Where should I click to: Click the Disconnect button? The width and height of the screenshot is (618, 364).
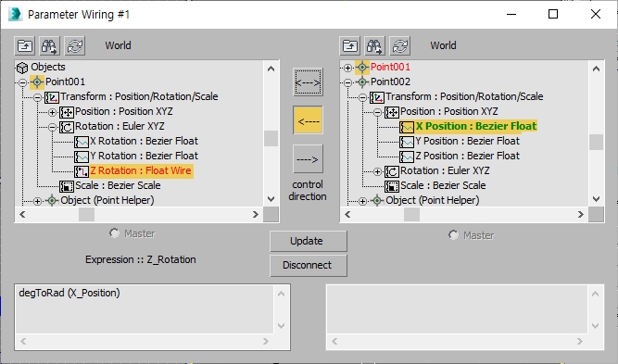309,265
